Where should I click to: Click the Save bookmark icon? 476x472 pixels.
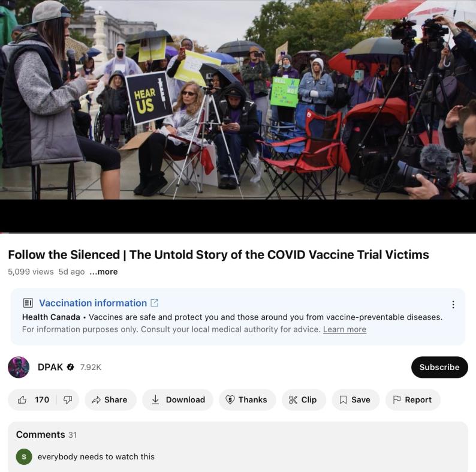pos(343,399)
